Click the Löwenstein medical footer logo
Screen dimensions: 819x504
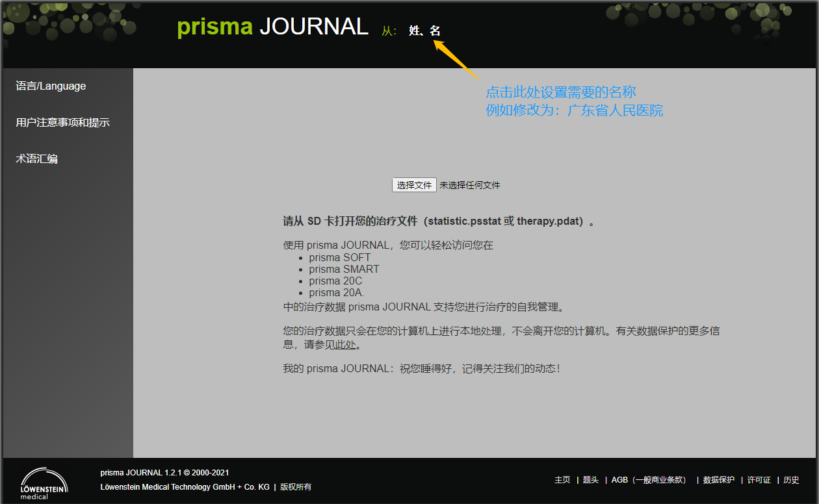tap(44, 484)
